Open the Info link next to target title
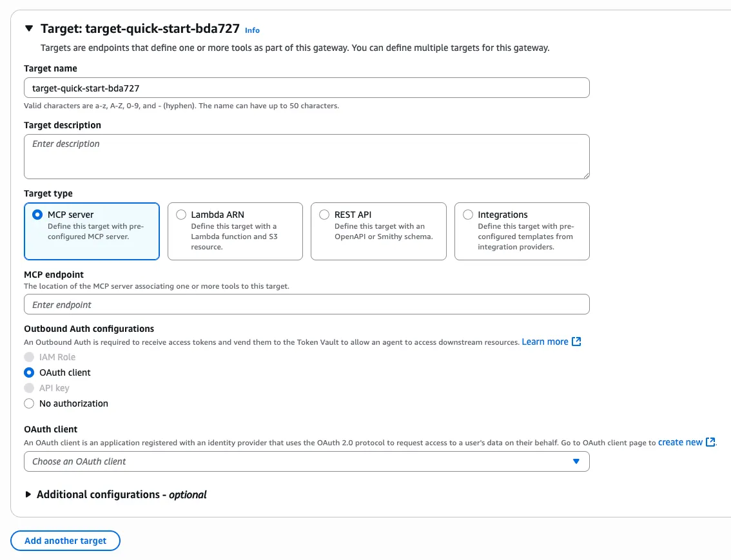731x560 pixels. pyautogui.click(x=252, y=30)
